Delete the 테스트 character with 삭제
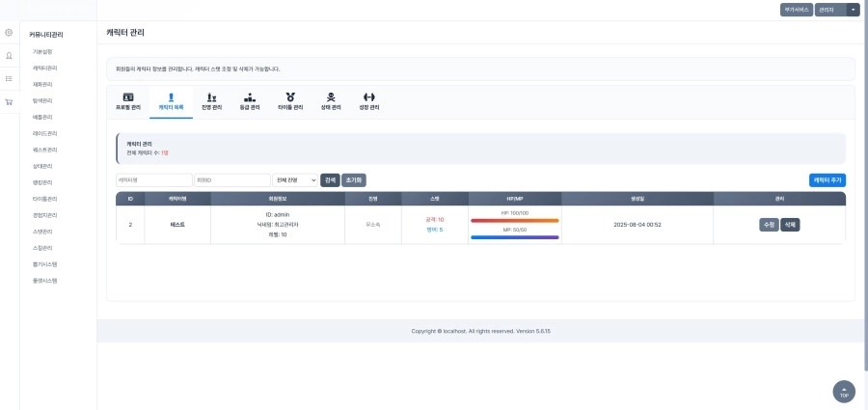Screen dimensions: 868x410 point(790,225)
